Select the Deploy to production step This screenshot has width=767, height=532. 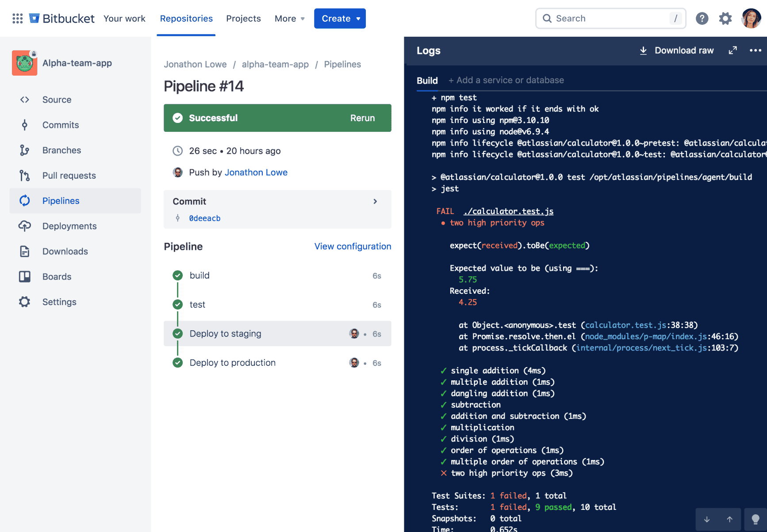pos(277,363)
